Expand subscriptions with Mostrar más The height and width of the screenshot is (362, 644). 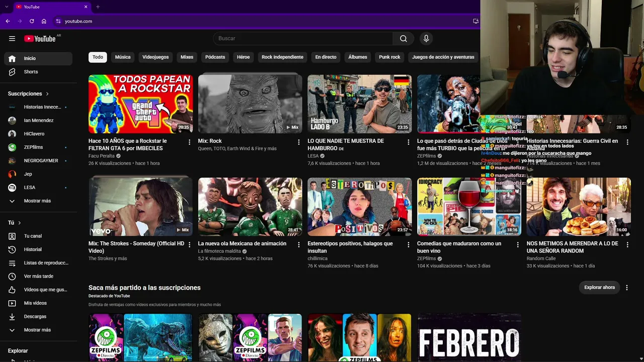[38, 201]
